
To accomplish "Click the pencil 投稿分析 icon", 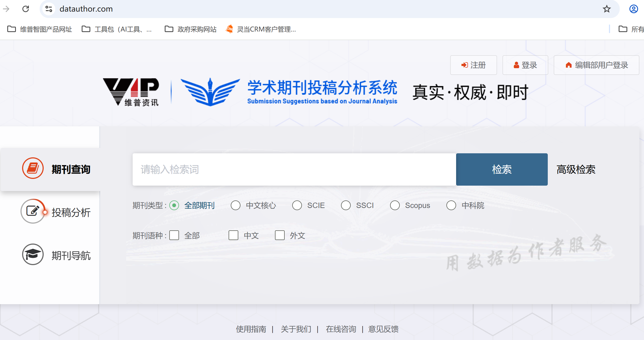I will (33, 211).
